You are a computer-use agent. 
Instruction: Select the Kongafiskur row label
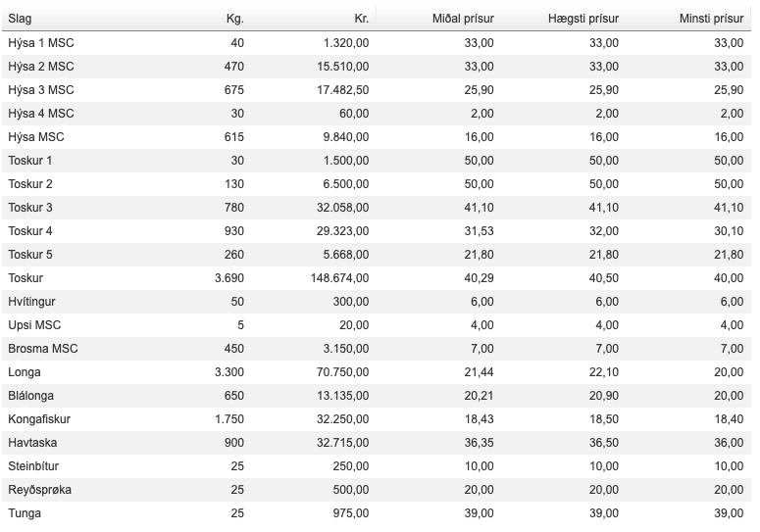point(38,418)
